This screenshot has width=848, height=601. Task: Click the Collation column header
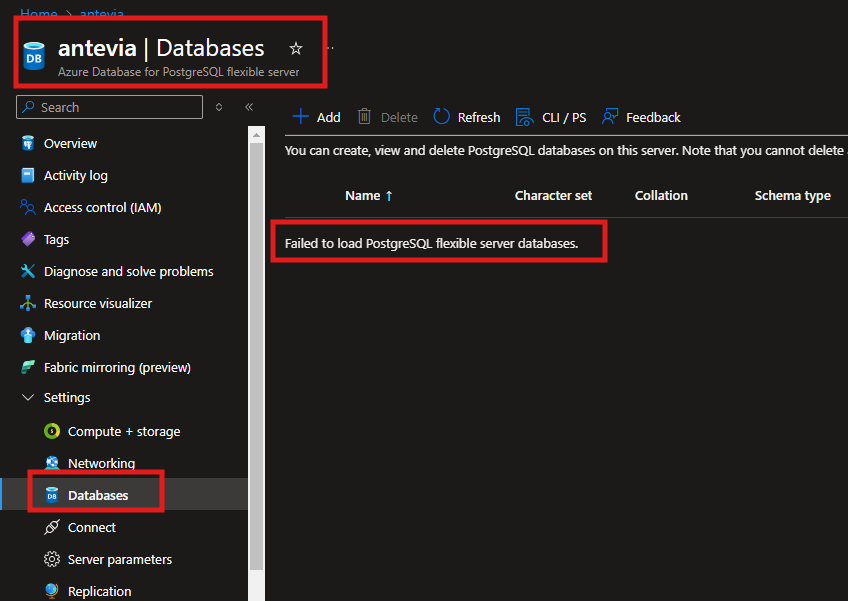point(661,195)
